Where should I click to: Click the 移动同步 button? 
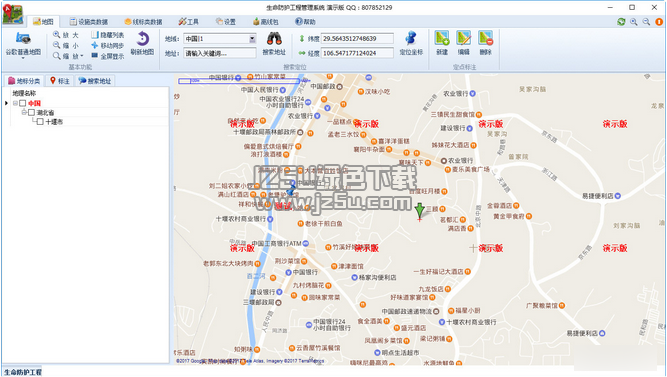tap(108, 46)
